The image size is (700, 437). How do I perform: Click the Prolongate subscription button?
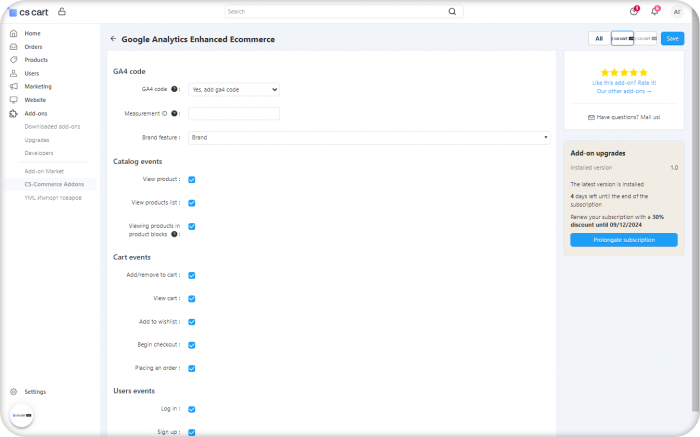pos(624,240)
